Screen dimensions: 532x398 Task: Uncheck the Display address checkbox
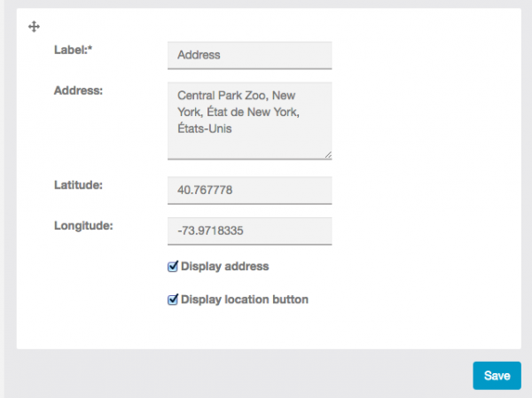173,266
